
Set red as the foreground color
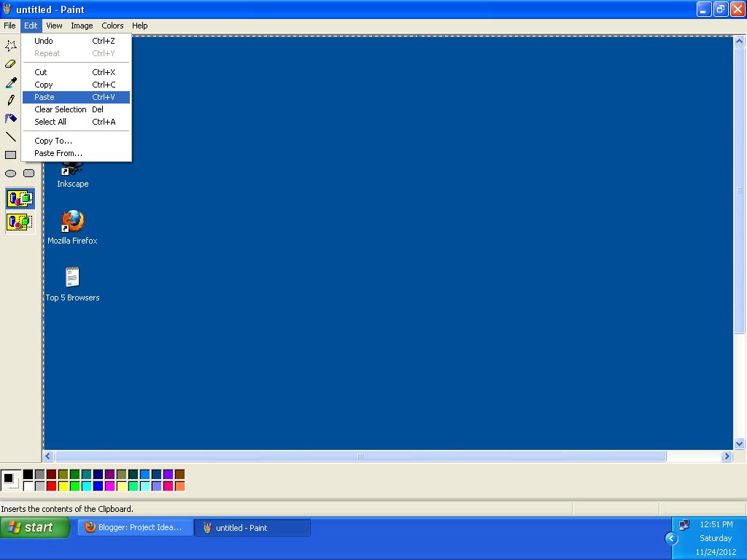(x=51, y=484)
